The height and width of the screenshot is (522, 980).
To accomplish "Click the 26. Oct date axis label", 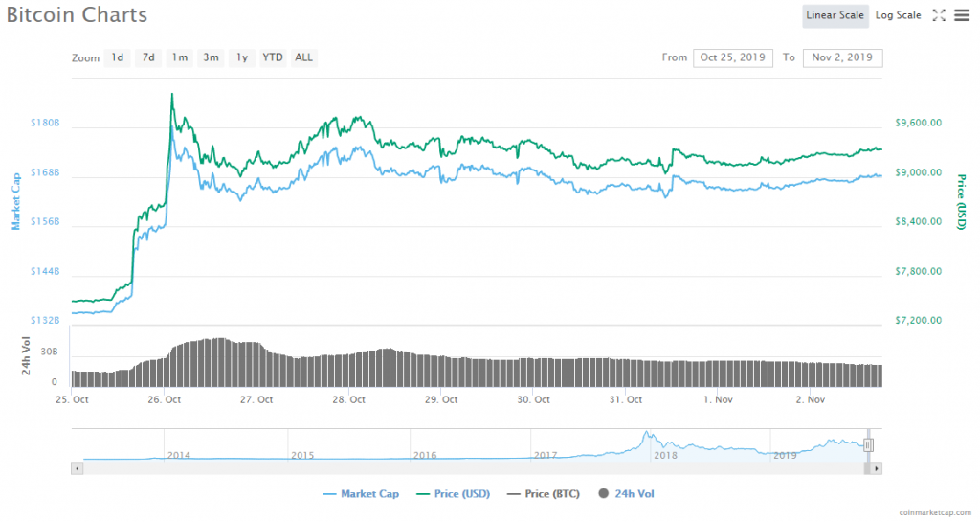I will 165,399.
